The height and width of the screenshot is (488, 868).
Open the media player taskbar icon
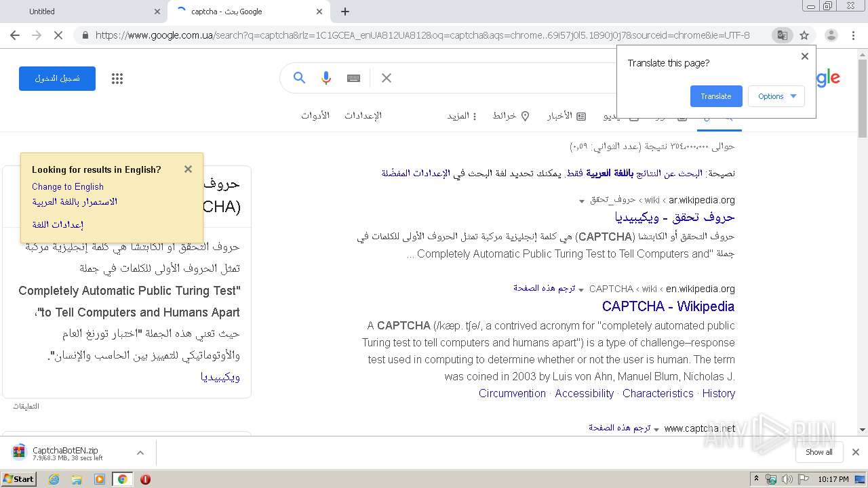pos(100,479)
